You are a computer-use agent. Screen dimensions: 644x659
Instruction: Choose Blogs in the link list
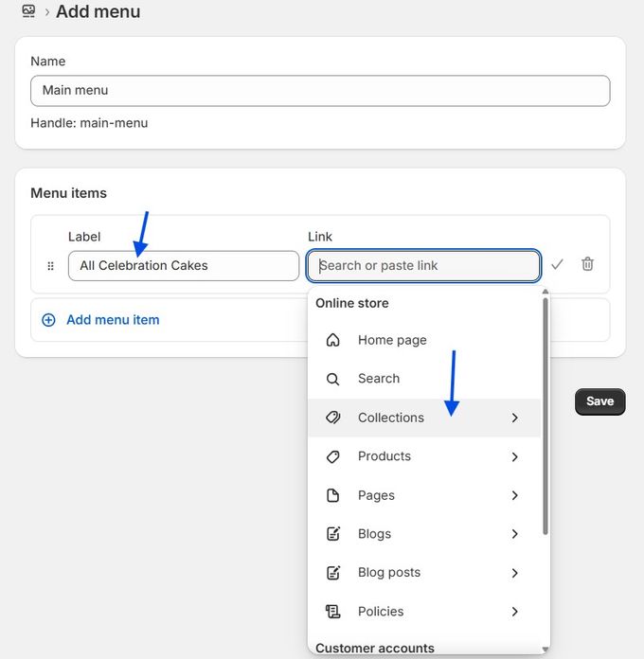[424, 534]
